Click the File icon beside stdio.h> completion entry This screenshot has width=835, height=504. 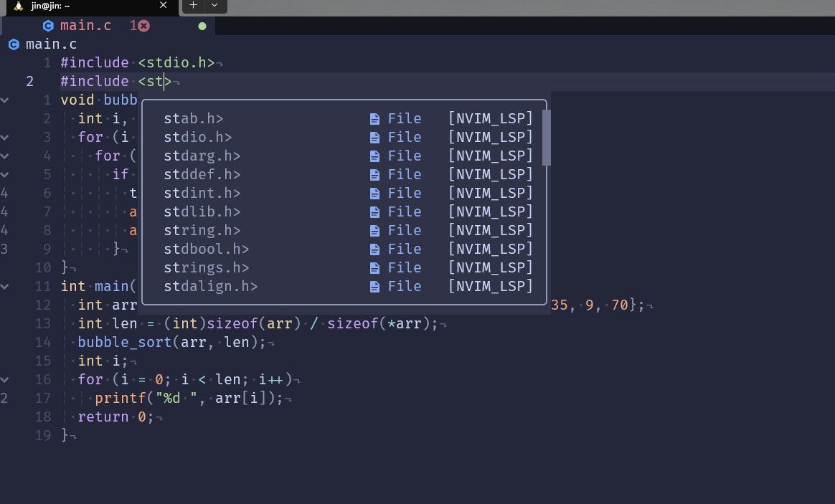(374, 137)
